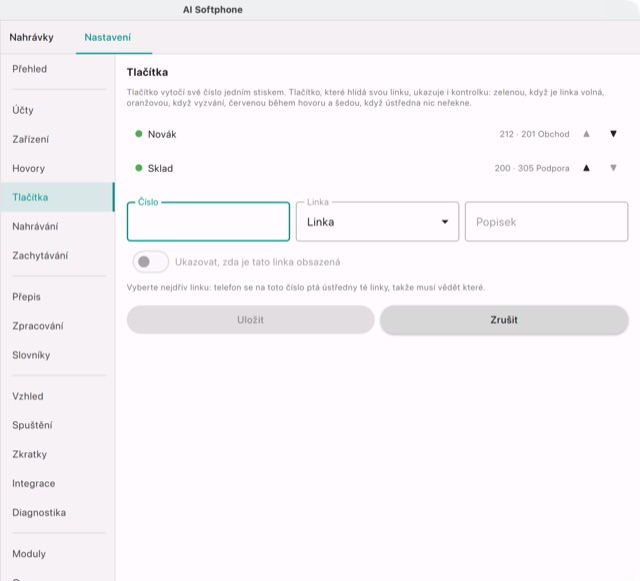Viewport: 640px width, 581px height.
Task: Select the Sklad button row
Action: (377, 168)
